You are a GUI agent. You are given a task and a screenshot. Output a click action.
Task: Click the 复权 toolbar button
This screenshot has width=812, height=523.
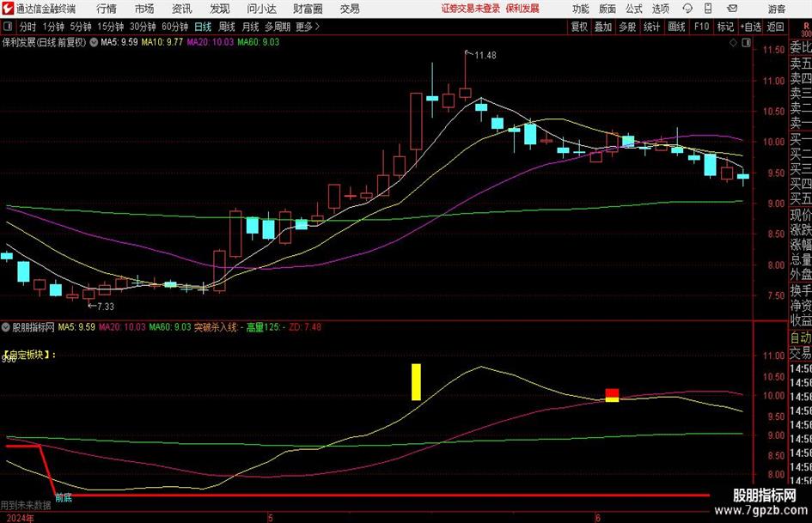[x=579, y=27]
